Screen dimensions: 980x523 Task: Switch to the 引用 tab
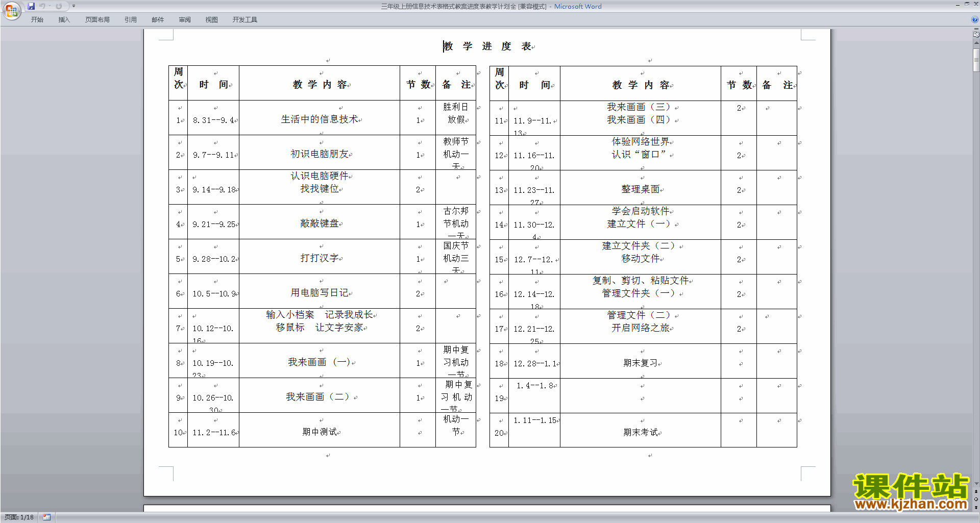point(131,19)
